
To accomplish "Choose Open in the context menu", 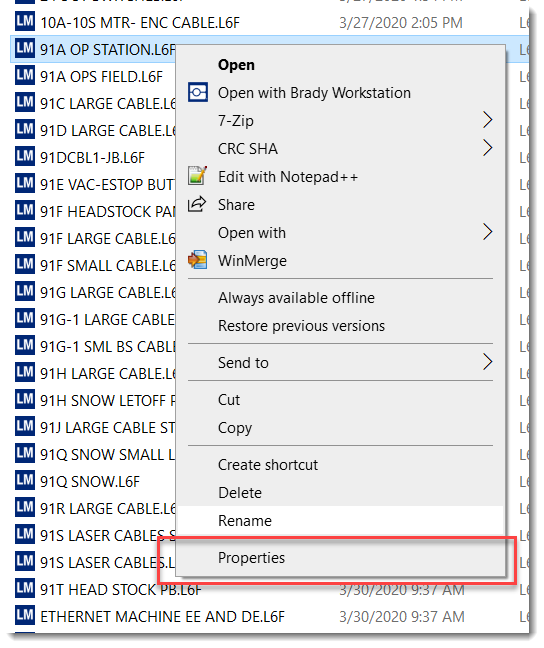I will click(236, 65).
